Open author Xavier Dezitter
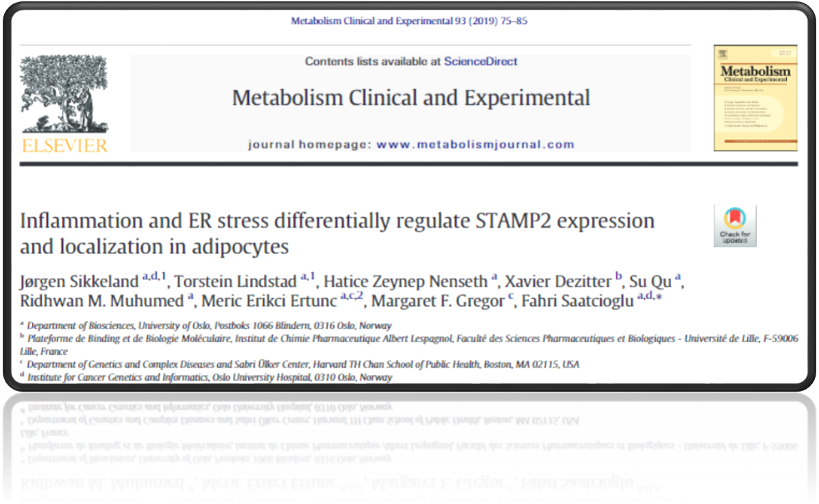 [559, 281]
